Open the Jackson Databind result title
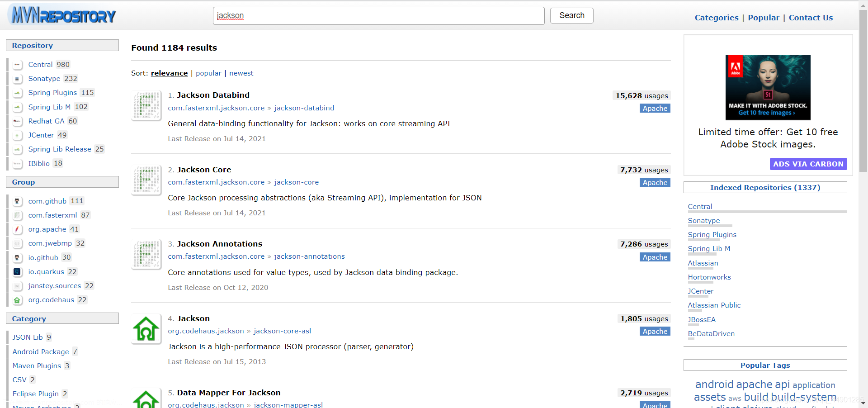Screen dimensions: 868x408 coord(213,95)
